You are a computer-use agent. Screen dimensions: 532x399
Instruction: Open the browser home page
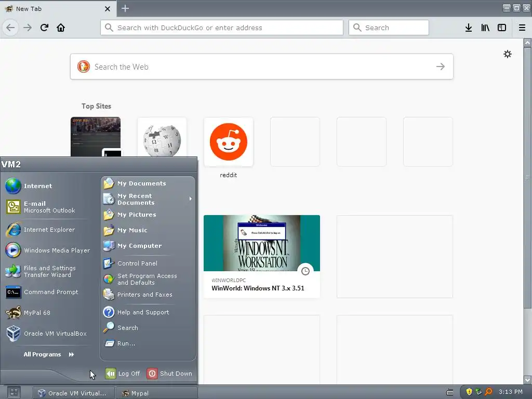(61, 28)
